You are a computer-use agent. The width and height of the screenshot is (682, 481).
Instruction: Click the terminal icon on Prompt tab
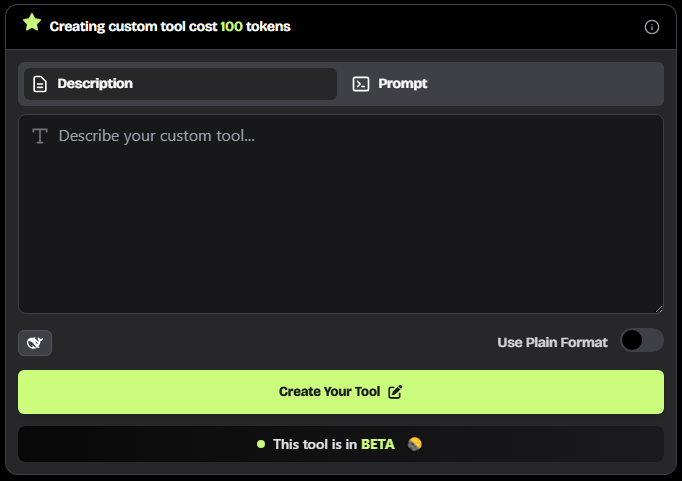click(361, 84)
